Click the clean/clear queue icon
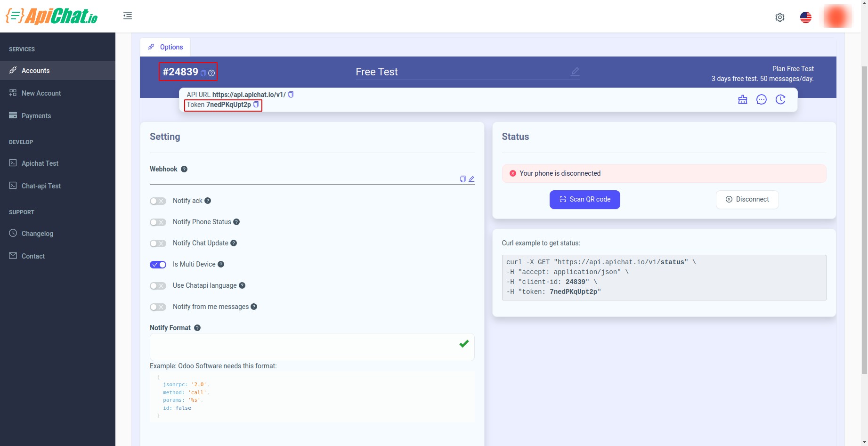Viewport: 868px width, 446px height. click(x=743, y=99)
